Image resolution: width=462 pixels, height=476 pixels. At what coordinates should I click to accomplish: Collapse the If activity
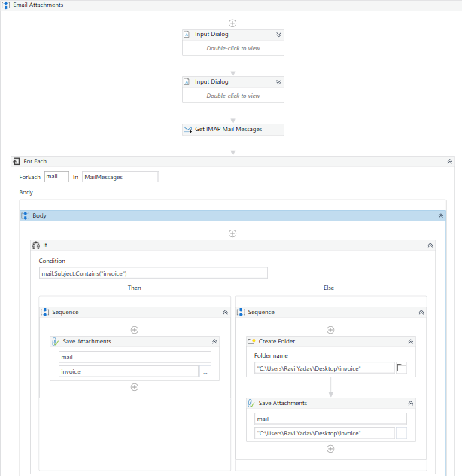pyautogui.click(x=430, y=246)
